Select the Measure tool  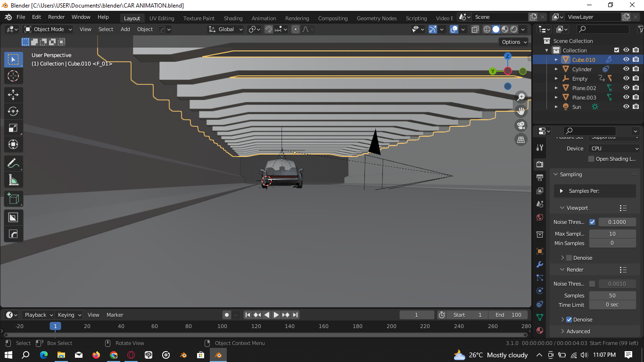pyautogui.click(x=13, y=180)
